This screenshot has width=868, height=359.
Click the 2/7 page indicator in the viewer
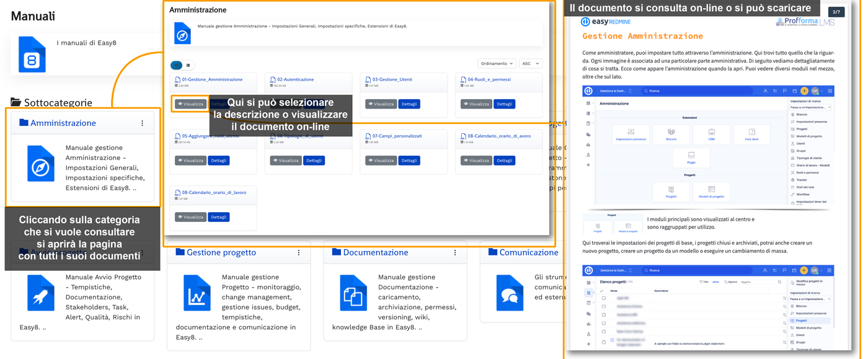click(836, 12)
